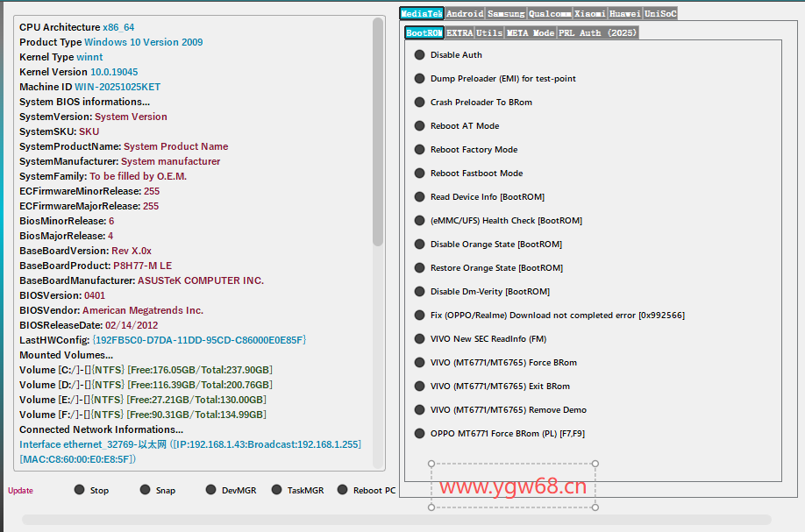This screenshot has width=805, height=532.
Task: Select VIVO New SEC ReadInfo (FM)
Action: click(x=480, y=338)
